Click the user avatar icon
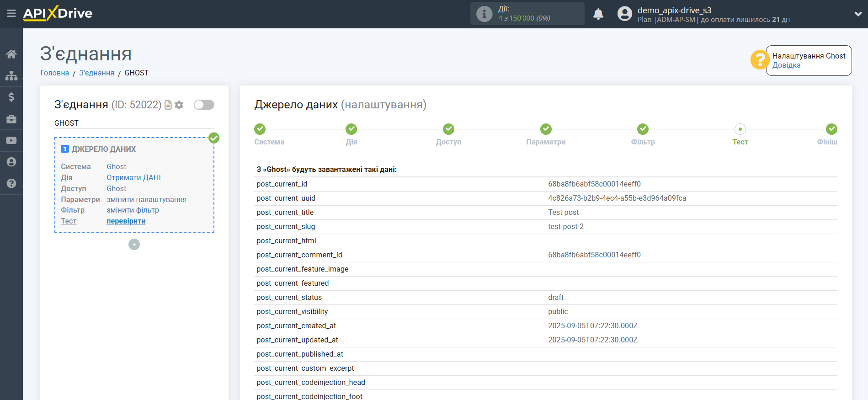Screen dimensions: 868x400 (x=624, y=14)
